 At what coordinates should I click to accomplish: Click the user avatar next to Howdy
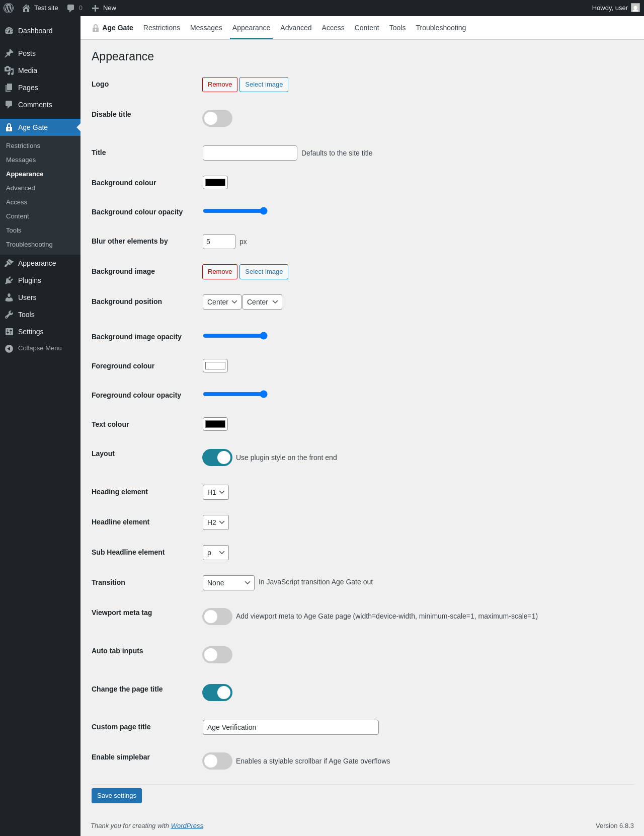(x=635, y=8)
